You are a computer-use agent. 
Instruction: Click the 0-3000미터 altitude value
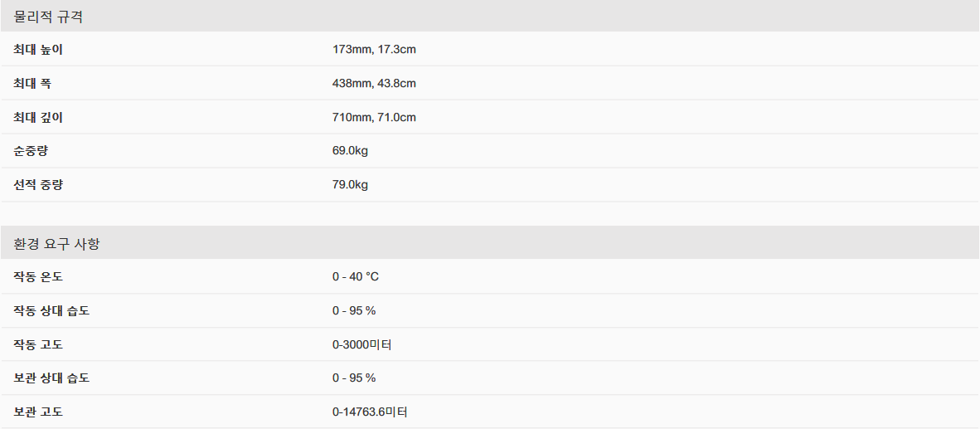point(362,344)
